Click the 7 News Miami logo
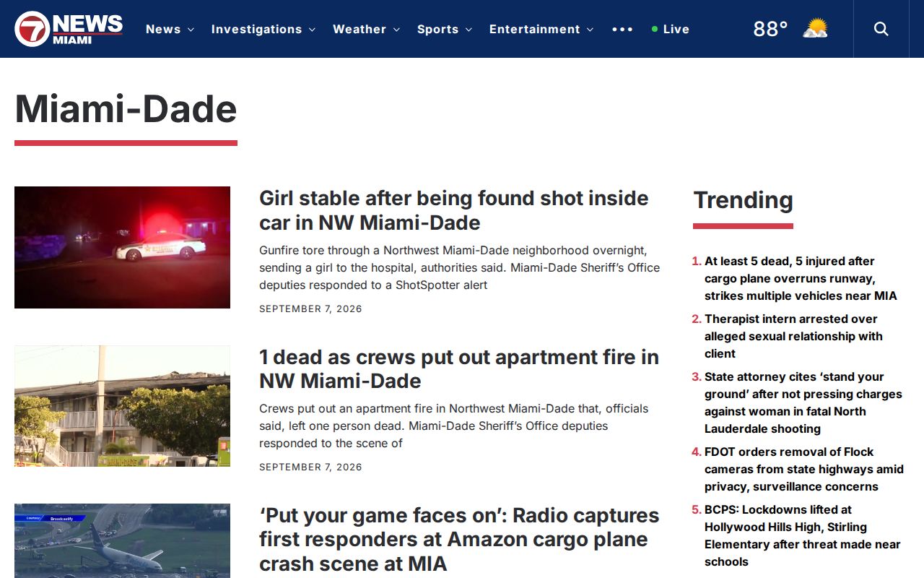 click(69, 29)
